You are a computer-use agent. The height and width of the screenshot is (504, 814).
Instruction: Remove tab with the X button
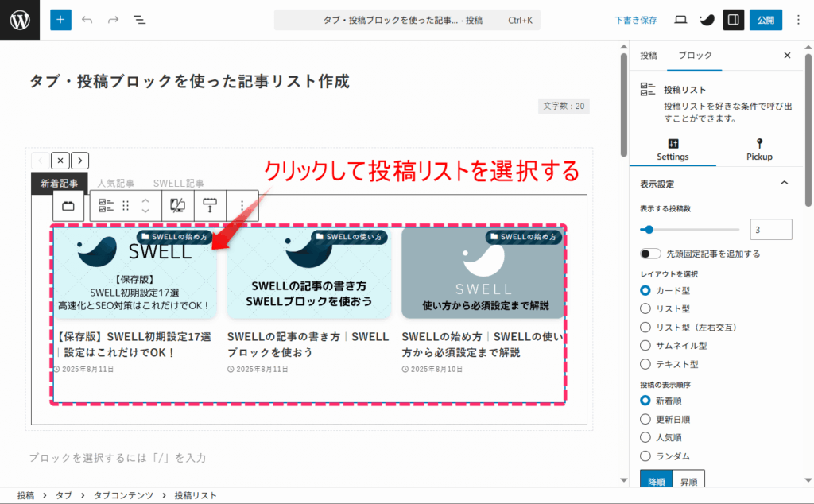pos(60,161)
